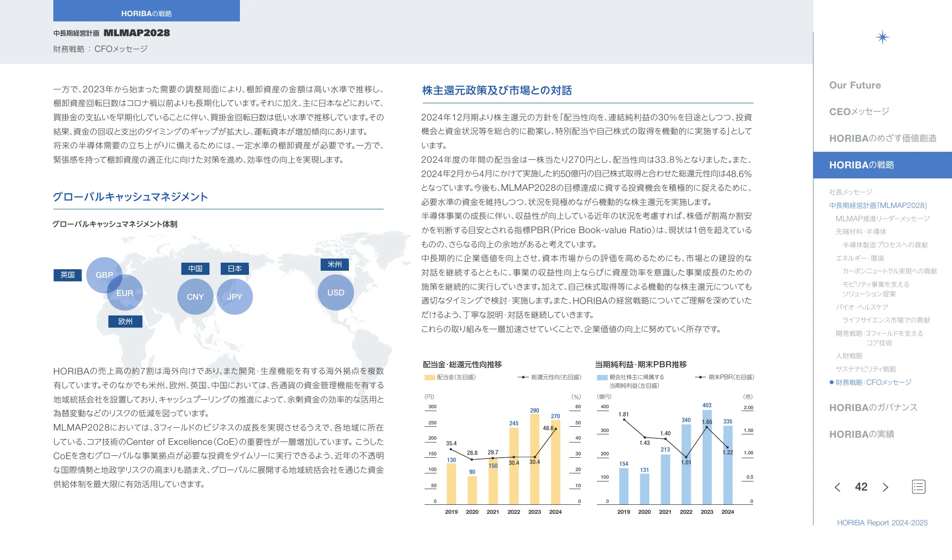
Task: Click the USD currency circle
Action: (x=336, y=293)
